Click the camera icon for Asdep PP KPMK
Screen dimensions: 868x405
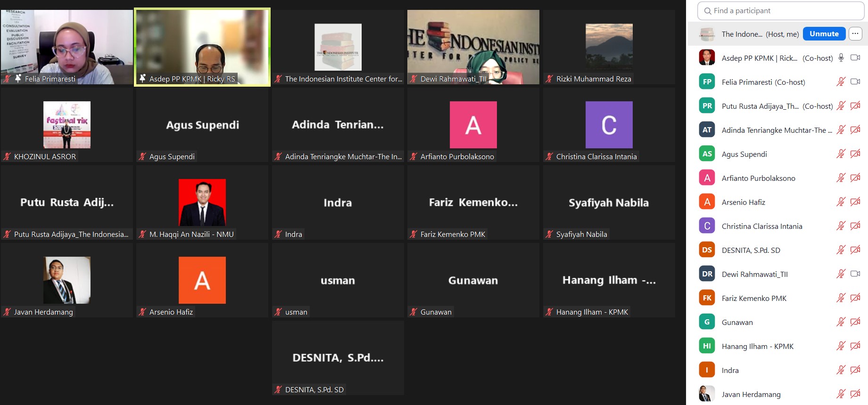[x=855, y=58]
